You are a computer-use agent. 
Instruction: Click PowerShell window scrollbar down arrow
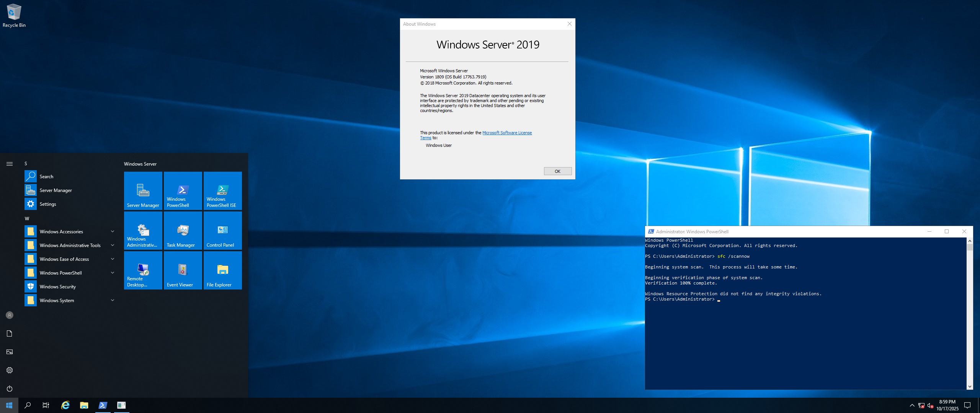tap(970, 387)
